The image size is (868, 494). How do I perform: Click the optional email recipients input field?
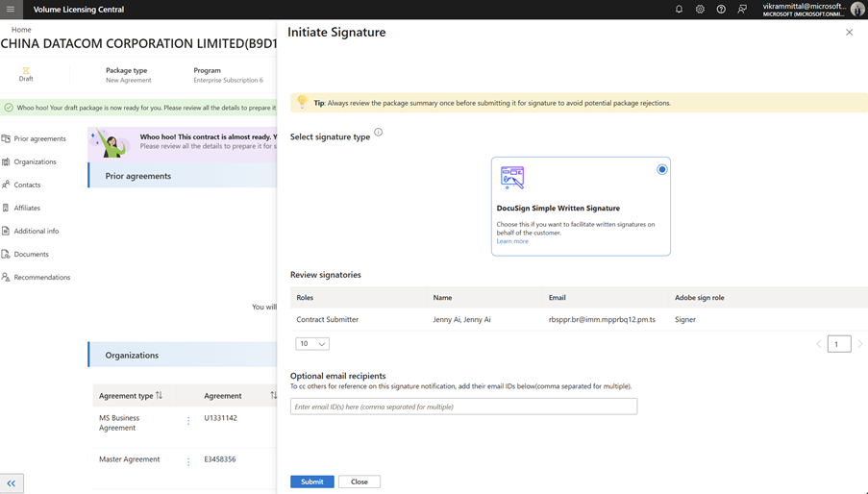463,407
